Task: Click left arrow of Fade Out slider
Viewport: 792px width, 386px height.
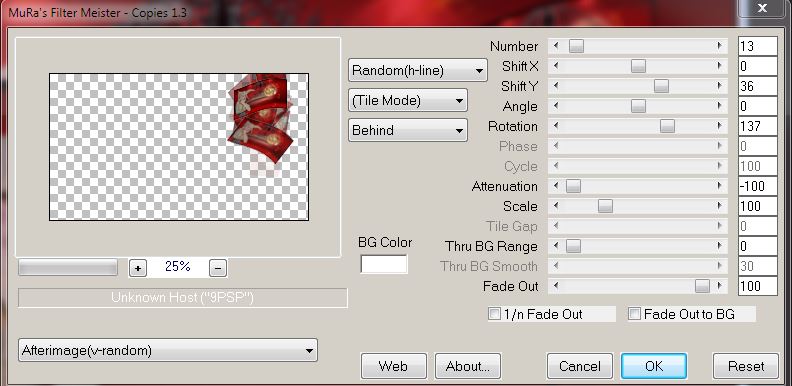Action: [556, 286]
